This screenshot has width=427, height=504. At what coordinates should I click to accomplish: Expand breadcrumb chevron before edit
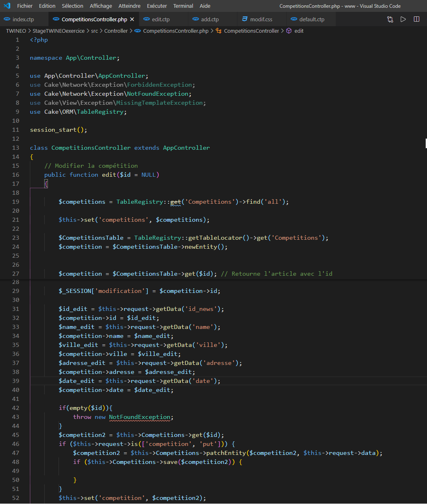(282, 31)
